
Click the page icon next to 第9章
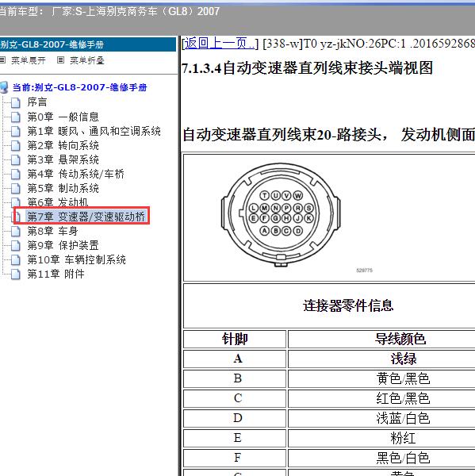click(x=16, y=246)
